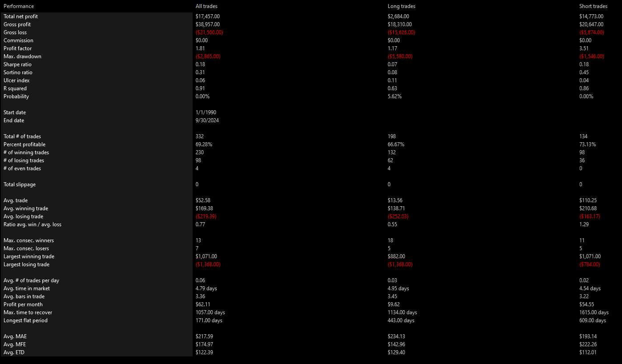Select the Largest winning trade label
Screen dimensions: 622x364
(29, 256)
